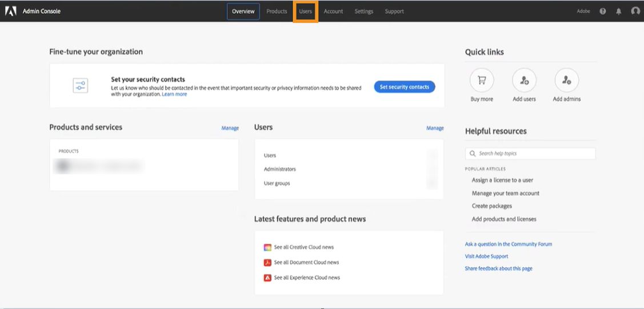Open the Products tab
Screen dimensions: 644x309
pyautogui.click(x=277, y=11)
